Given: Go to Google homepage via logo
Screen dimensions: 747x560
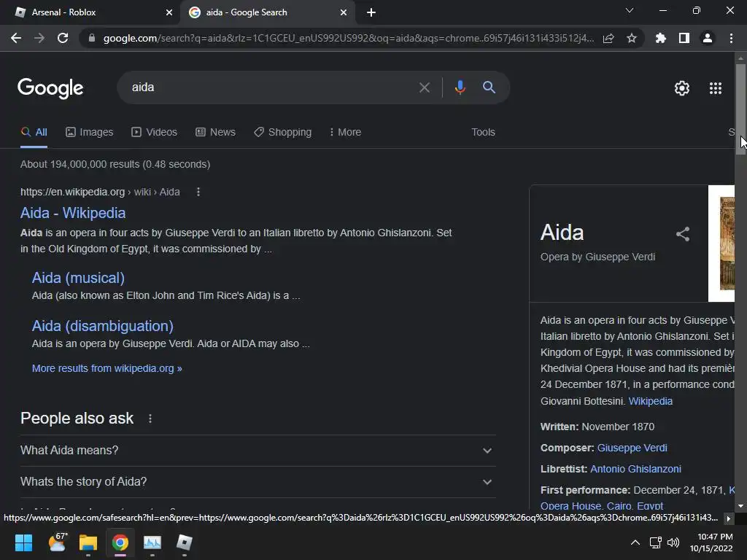Looking at the screenshot, I should 50,88.
